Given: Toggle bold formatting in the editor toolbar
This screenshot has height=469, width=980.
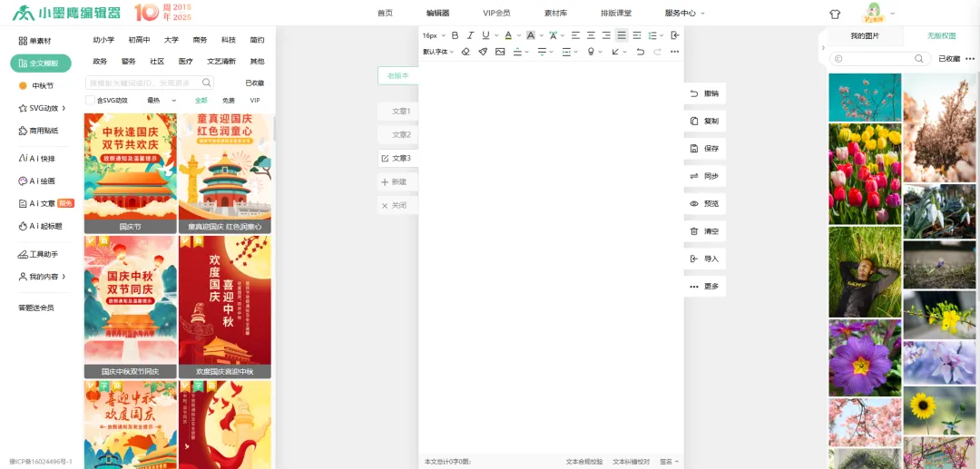Looking at the screenshot, I should point(456,35).
